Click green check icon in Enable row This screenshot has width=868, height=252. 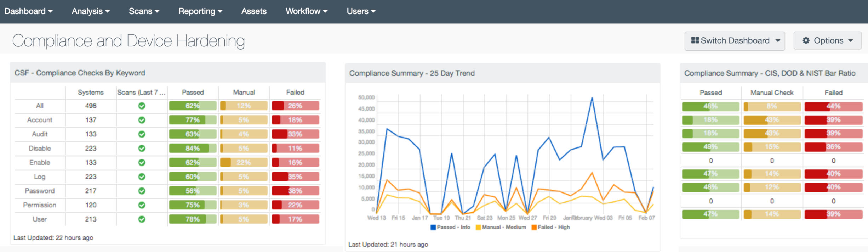click(x=142, y=162)
